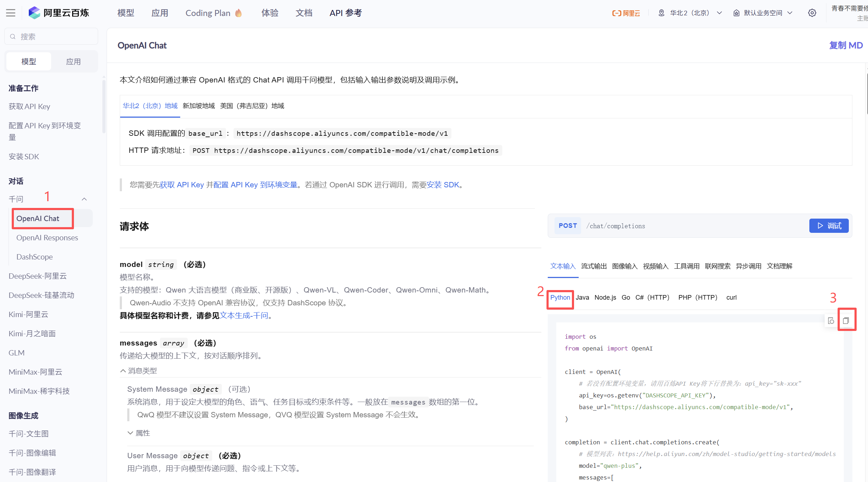Open MiniMax-稀宇科技 in the sidebar
This screenshot has height=482, width=868.
click(39, 391)
